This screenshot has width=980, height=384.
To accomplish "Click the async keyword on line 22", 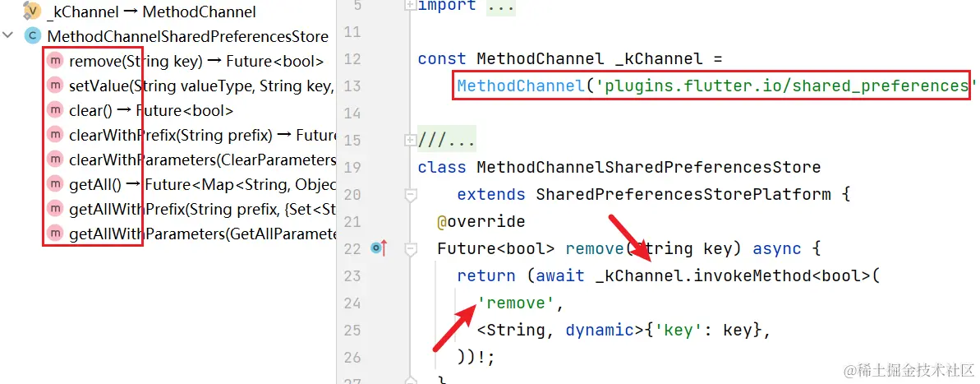I will 777,249.
